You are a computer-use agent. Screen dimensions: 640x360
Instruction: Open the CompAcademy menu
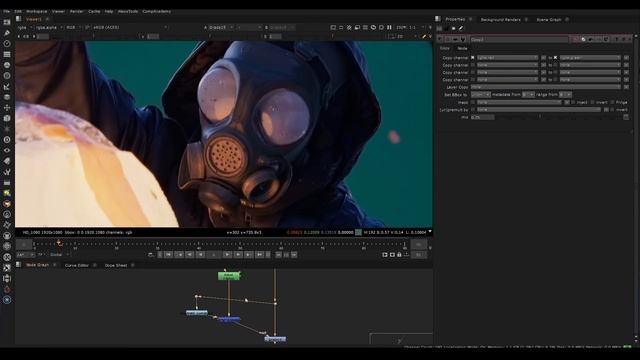157,11
